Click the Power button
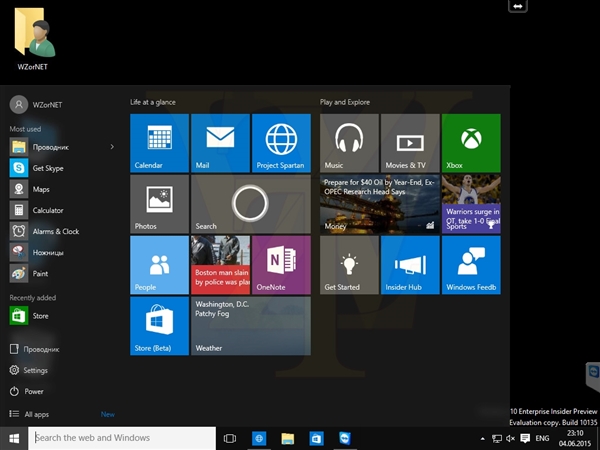The image size is (600, 450). (x=34, y=391)
